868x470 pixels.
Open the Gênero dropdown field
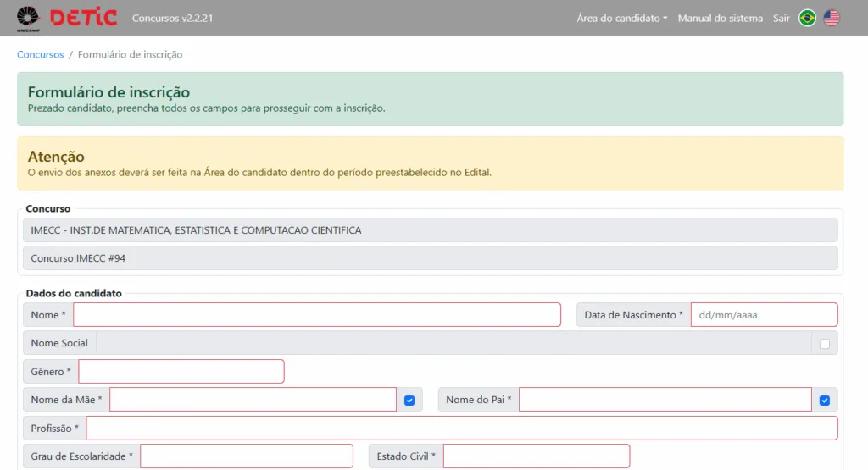[181, 372]
